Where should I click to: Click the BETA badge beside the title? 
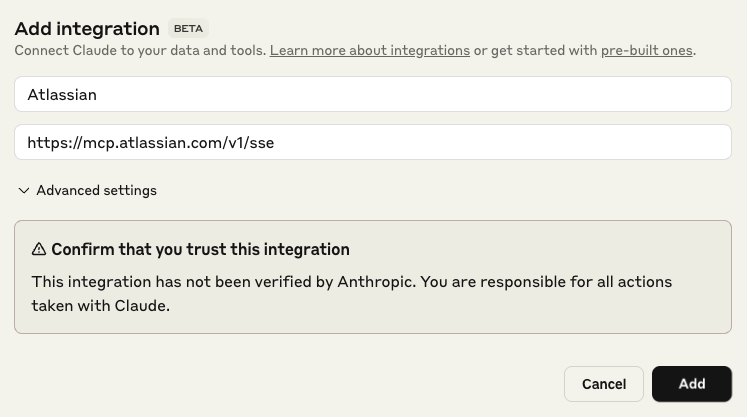coord(188,29)
